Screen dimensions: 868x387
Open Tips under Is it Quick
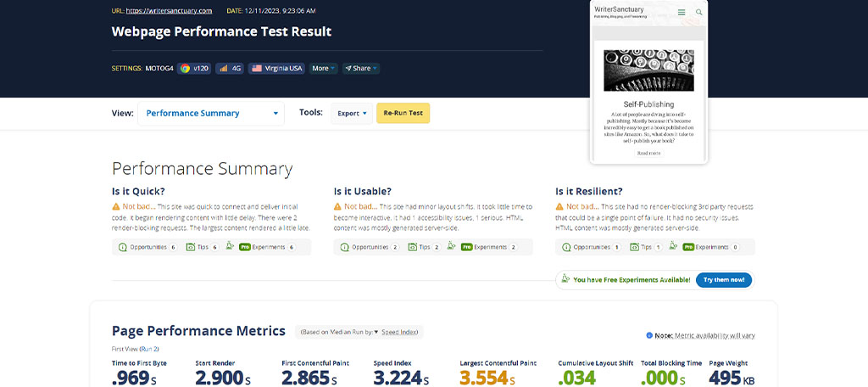203,247
